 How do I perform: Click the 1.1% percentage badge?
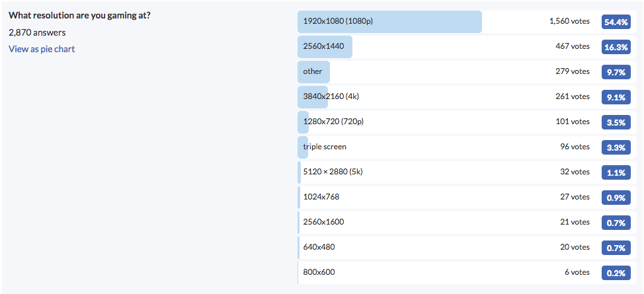tap(615, 172)
